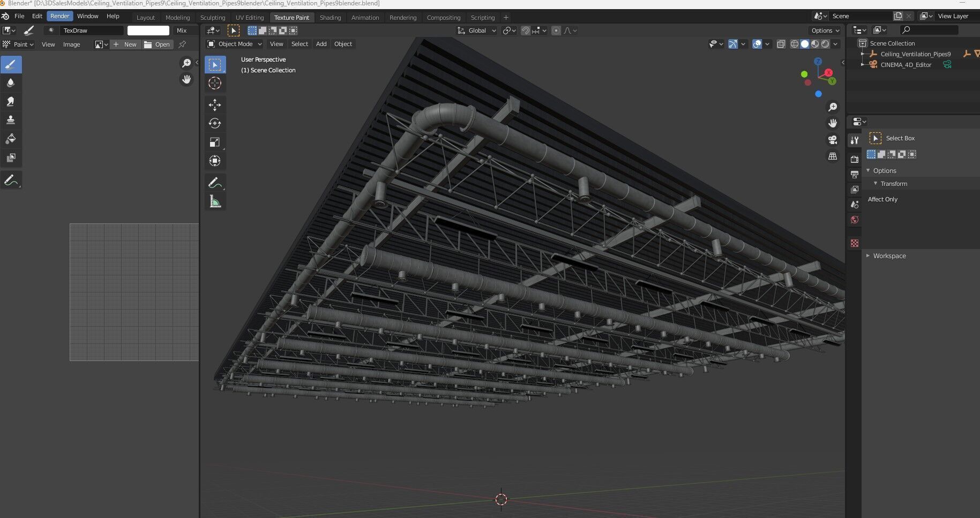Open the Global orientation dropdown
980x518 pixels.
477,31
